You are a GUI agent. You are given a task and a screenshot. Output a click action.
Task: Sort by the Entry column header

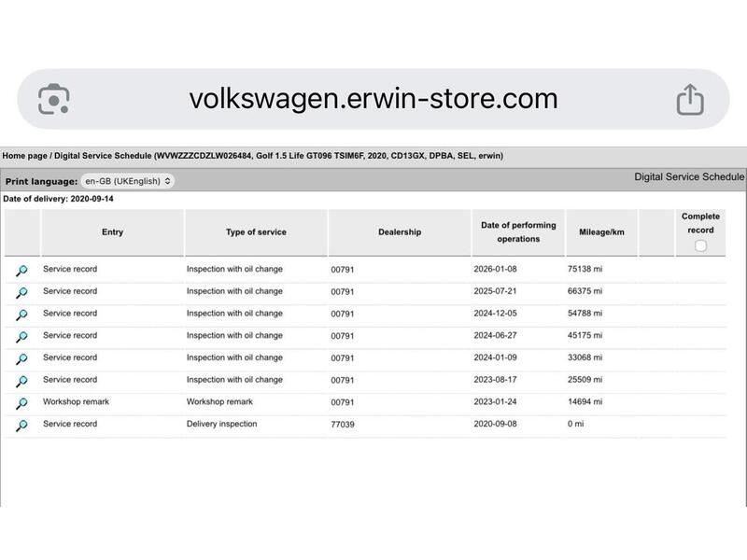[x=112, y=233]
